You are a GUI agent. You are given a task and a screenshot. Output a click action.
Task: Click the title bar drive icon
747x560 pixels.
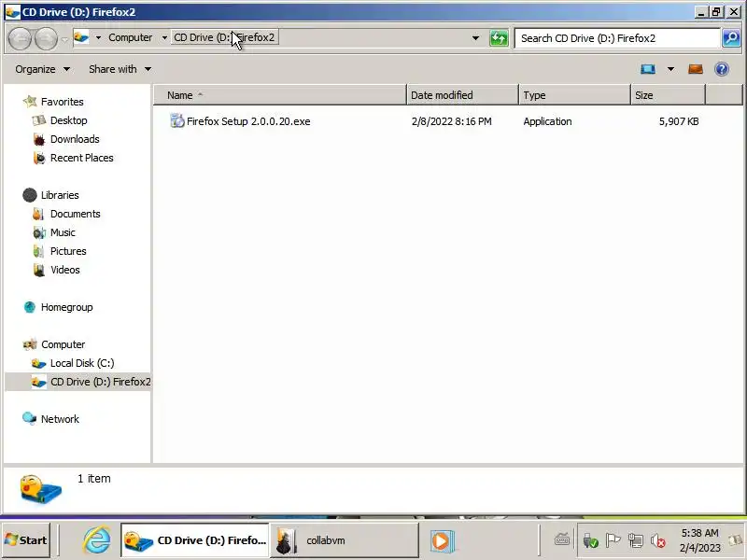click(12, 12)
